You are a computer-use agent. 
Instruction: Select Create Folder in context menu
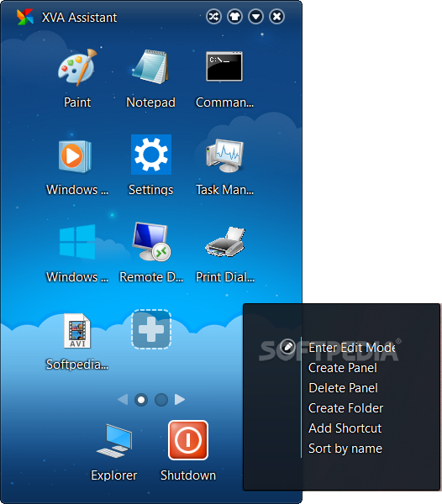(x=345, y=408)
